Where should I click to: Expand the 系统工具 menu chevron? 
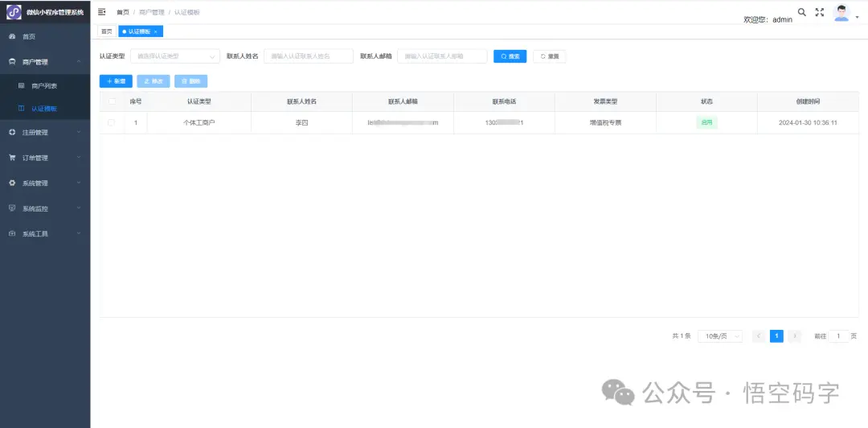pyautogui.click(x=79, y=233)
